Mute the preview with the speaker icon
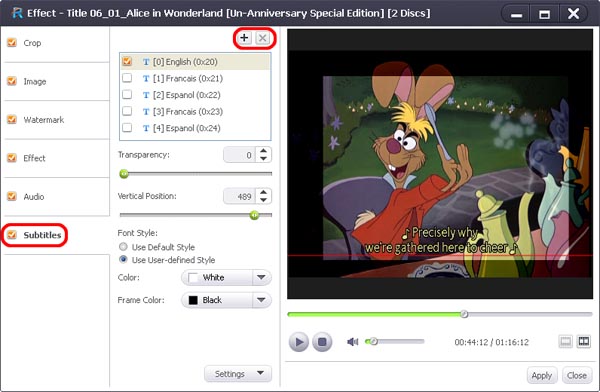 coord(352,341)
